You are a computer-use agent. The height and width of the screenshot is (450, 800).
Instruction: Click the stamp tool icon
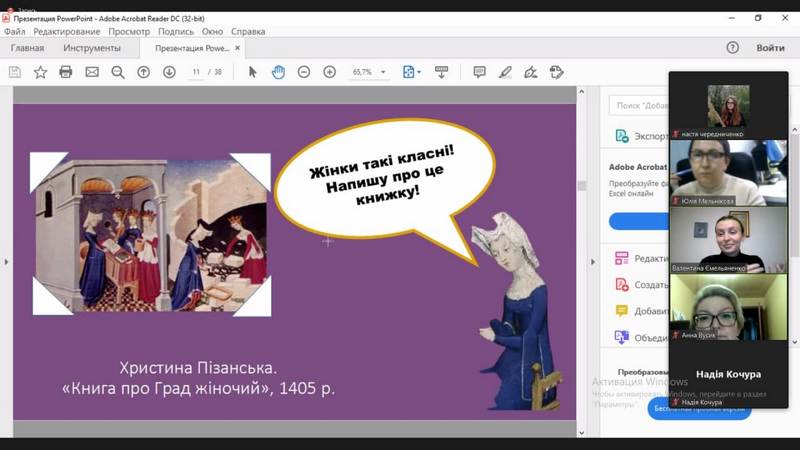point(557,72)
